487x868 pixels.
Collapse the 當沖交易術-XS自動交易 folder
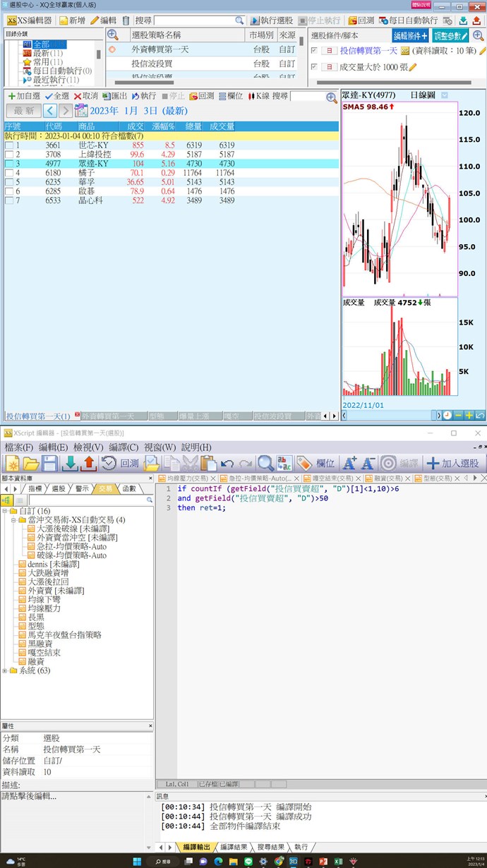coord(13,519)
